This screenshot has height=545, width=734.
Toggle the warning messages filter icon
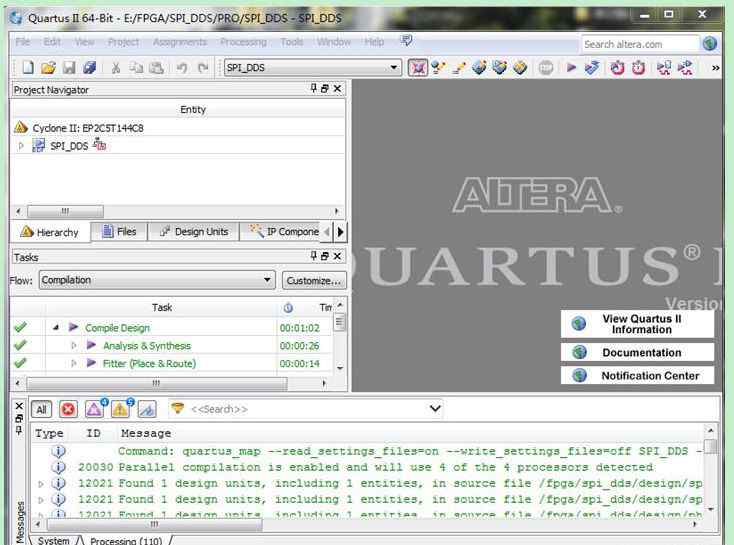click(121, 409)
